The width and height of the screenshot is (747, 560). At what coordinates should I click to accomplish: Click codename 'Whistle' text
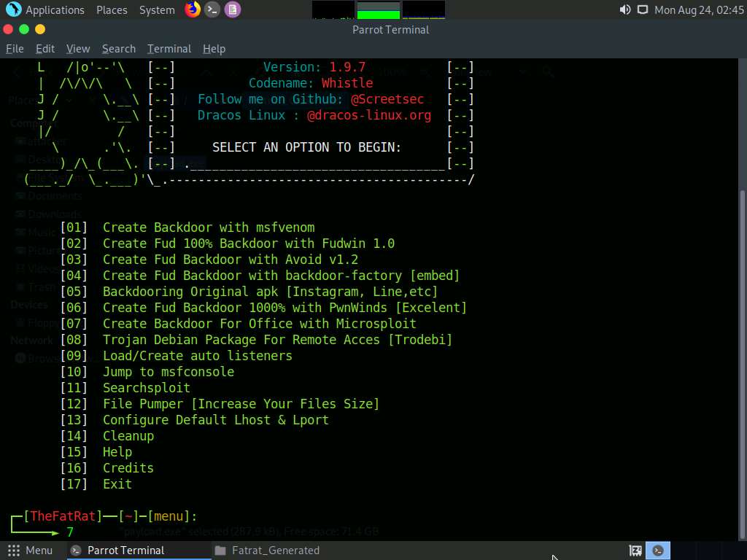coord(347,83)
